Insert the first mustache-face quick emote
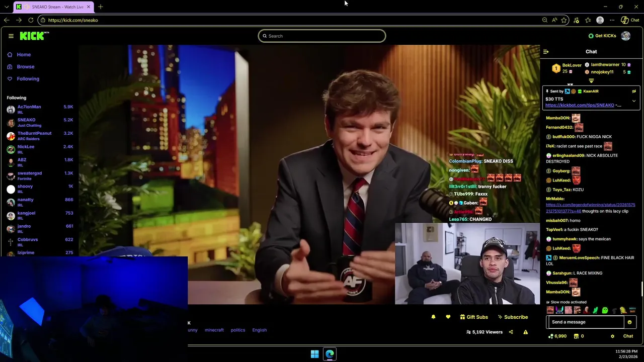The image size is (644, 362). [x=550, y=310]
